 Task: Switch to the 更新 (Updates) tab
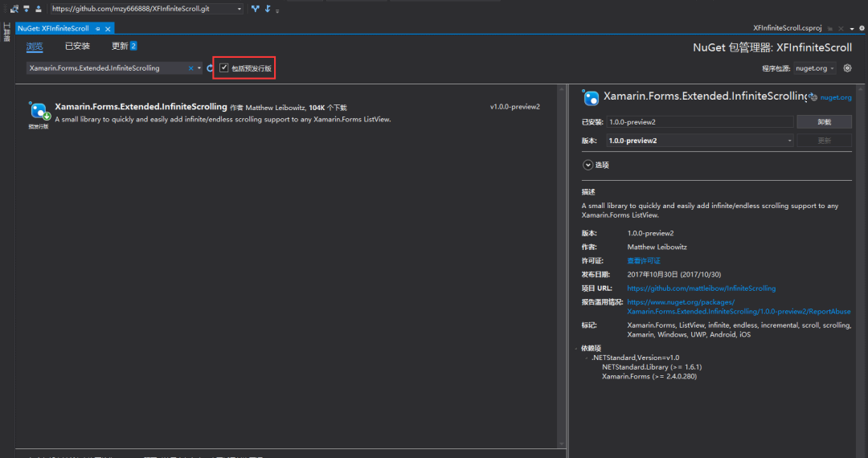coord(124,46)
